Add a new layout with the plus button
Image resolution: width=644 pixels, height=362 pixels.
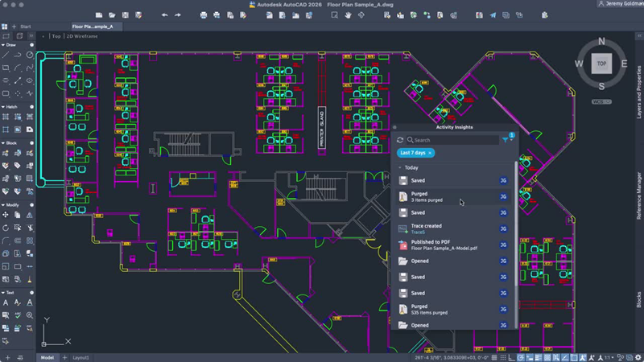click(x=64, y=357)
